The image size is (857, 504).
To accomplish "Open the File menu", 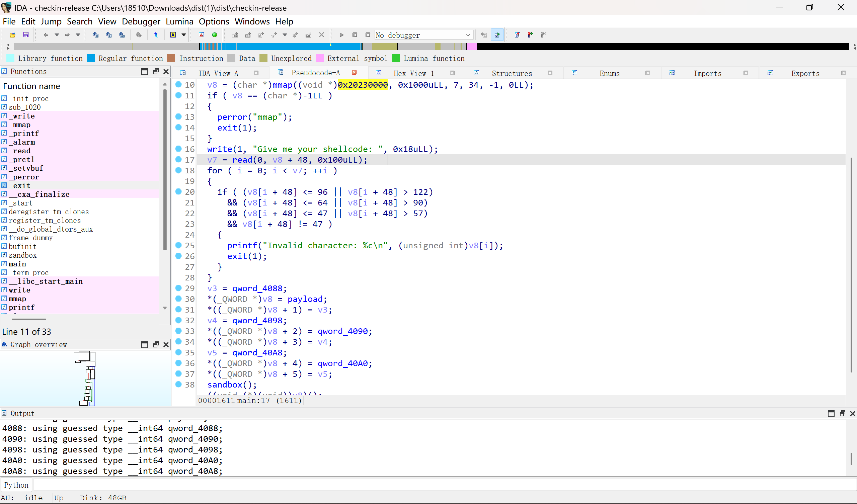I will point(9,21).
